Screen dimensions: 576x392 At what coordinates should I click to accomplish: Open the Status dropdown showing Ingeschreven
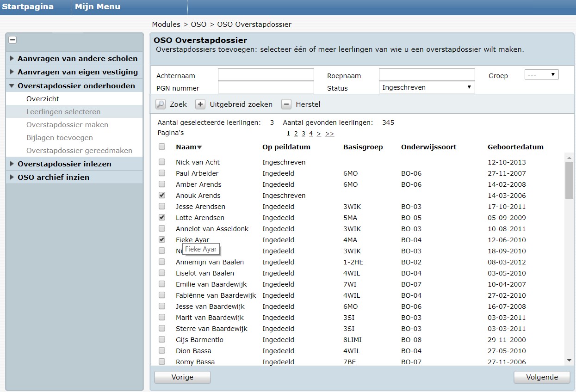pyautogui.click(x=427, y=87)
